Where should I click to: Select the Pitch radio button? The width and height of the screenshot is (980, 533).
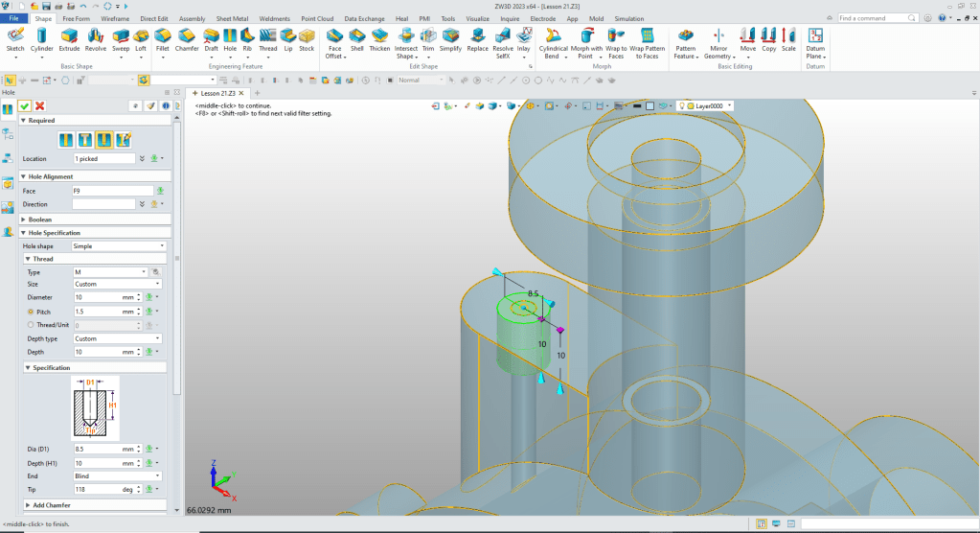31,312
